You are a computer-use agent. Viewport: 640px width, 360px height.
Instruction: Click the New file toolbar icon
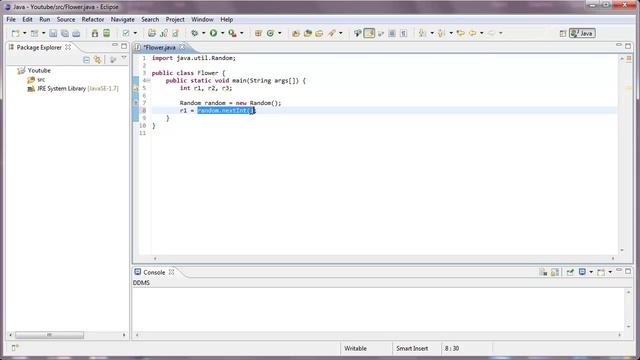click(x=16, y=33)
